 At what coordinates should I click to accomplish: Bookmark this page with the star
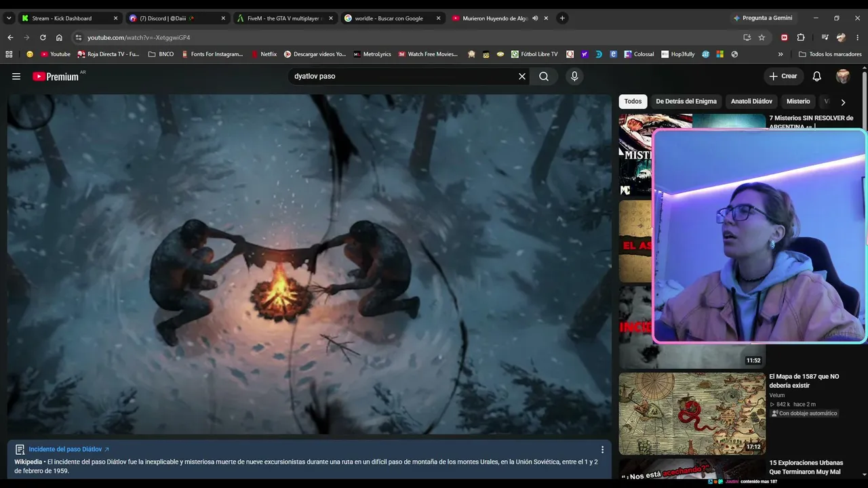click(762, 38)
